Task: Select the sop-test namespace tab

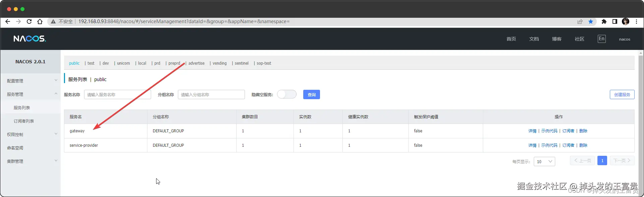Action: coord(264,63)
